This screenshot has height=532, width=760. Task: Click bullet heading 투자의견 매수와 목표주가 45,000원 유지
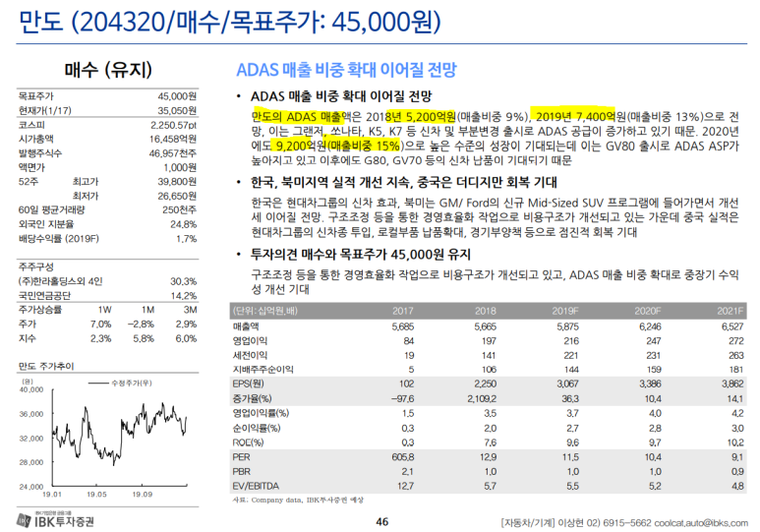point(360,254)
